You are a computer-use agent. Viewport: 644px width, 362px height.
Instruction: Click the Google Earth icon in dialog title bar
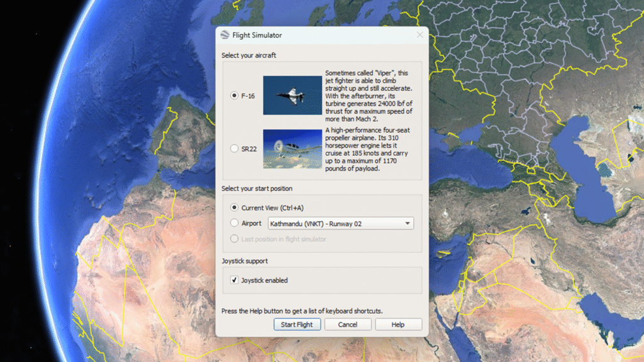point(225,35)
